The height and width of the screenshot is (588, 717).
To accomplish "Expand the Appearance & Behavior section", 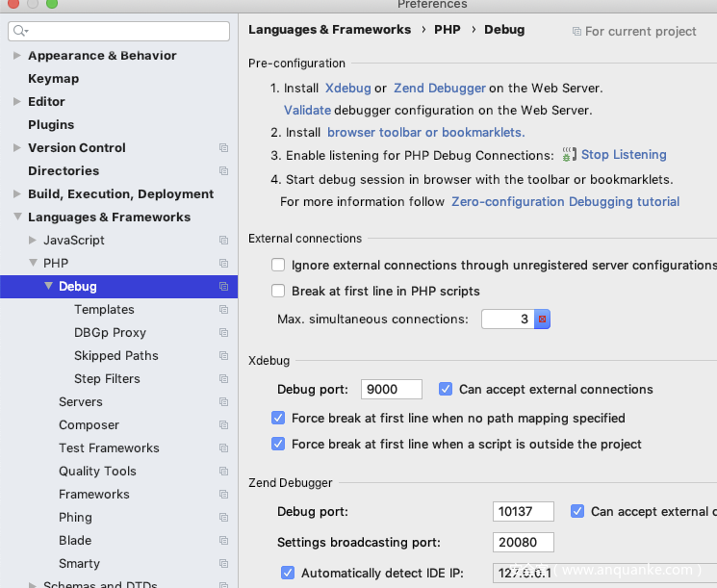I will (17, 56).
